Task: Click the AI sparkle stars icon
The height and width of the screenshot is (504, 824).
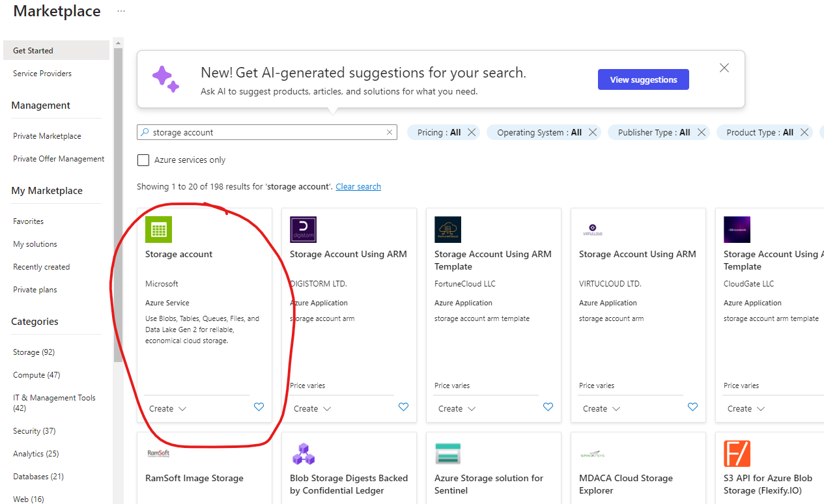Action: [x=165, y=78]
